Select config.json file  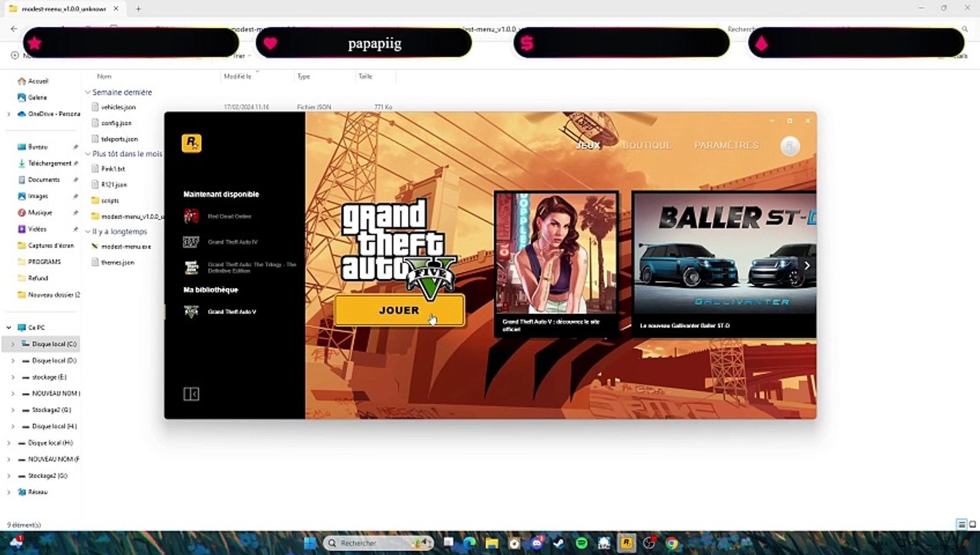(116, 123)
